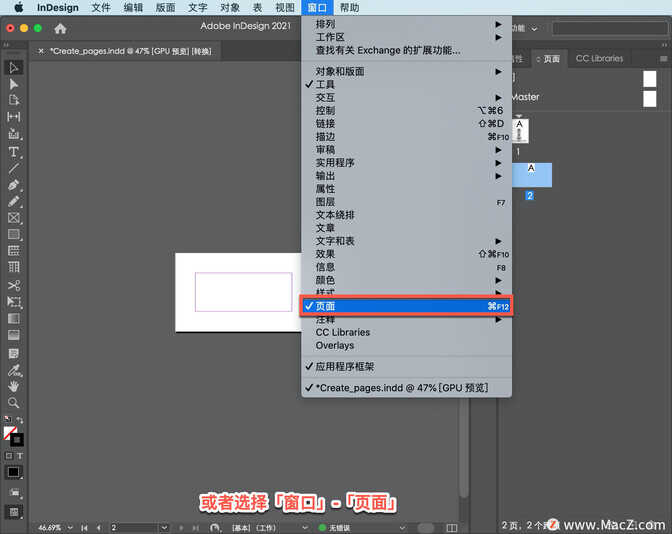Open the zoom level 46.69% dropdown
Image resolution: width=672 pixels, height=534 pixels.
click(70, 528)
